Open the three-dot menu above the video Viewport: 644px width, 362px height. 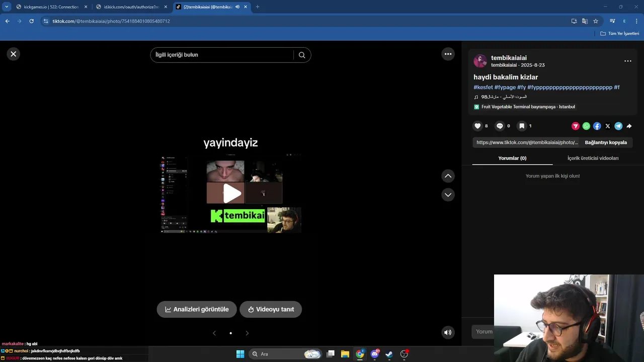tap(448, 54)
